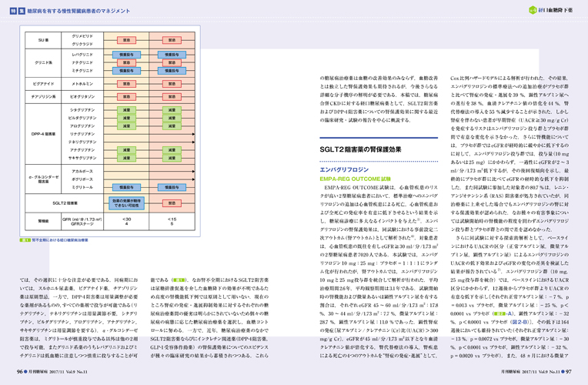
Task: Click メトホルミン '禁忌' box under <30 column
Action: coord(126,84)
